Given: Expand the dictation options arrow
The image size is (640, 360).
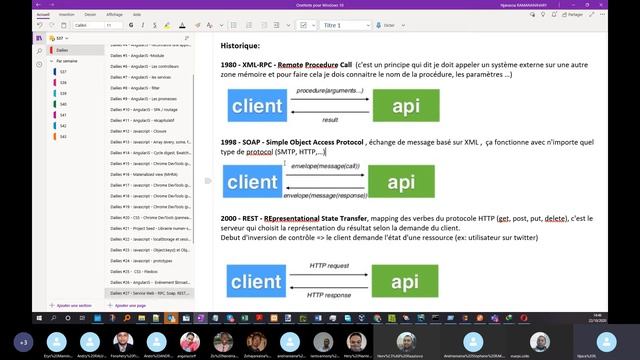Looking at the screenshot, I should pyautogui.click(x=403, y=25).
